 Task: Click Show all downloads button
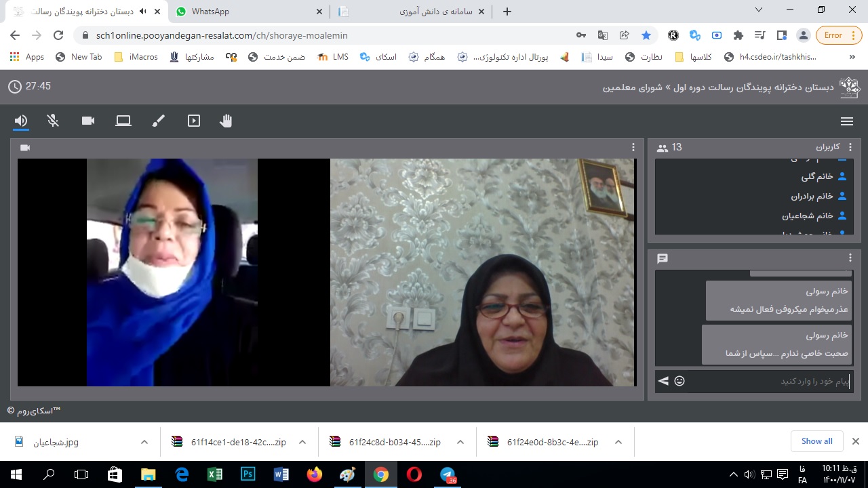click(x=816, y=441)
